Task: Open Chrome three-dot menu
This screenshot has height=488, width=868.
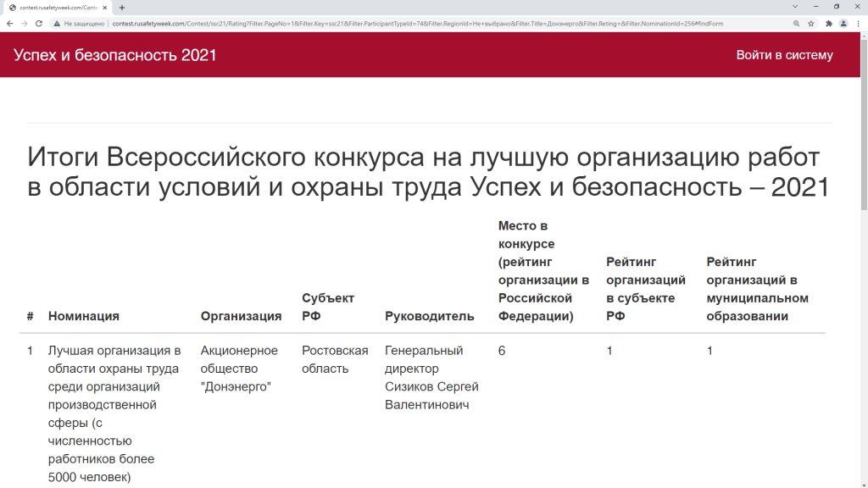Action: 858,23
